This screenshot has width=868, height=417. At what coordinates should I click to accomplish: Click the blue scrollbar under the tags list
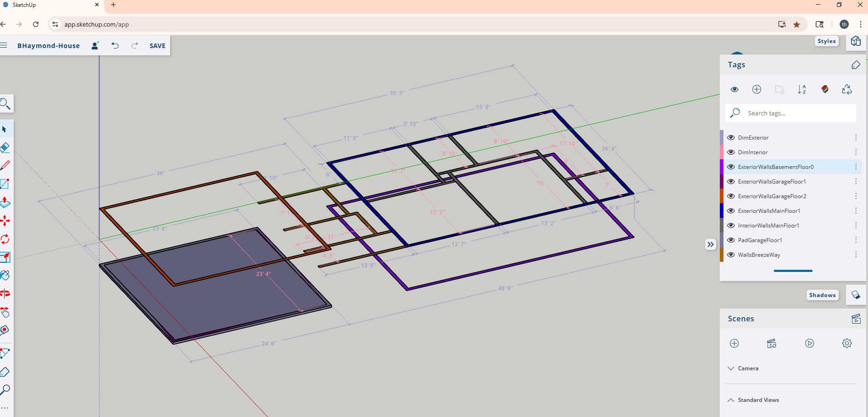(793, 271)
